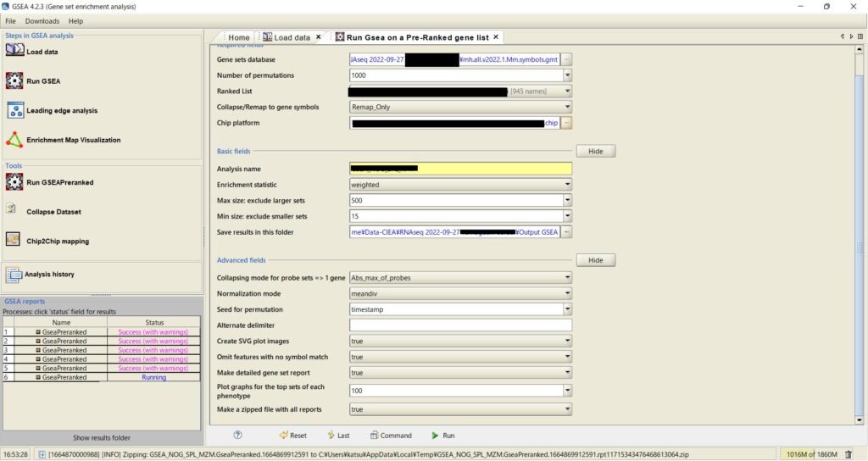Image resolution: width=868 pixels, height=461 pixels.
Task: Open Collapse/Remap to gene symbols dropdown
Action: [x=567, y=107]
